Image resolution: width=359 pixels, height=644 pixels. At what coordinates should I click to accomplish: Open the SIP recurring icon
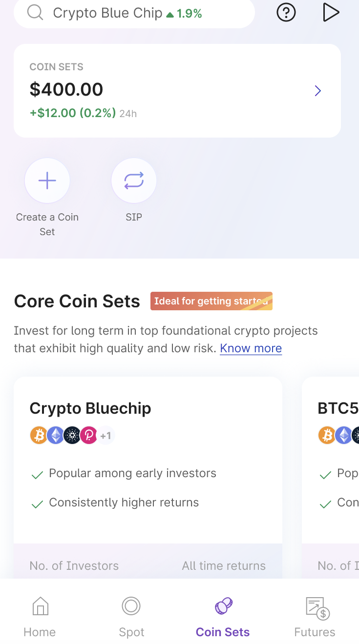point(134,181)
